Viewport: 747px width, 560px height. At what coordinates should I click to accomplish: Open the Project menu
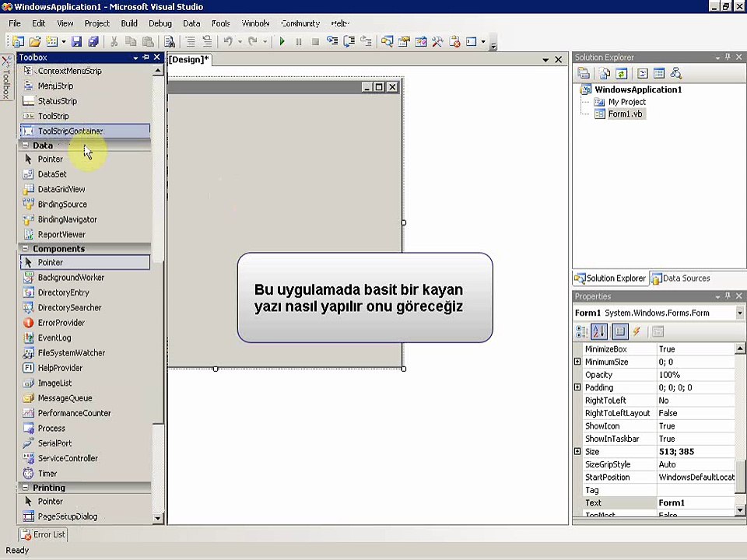97,23
